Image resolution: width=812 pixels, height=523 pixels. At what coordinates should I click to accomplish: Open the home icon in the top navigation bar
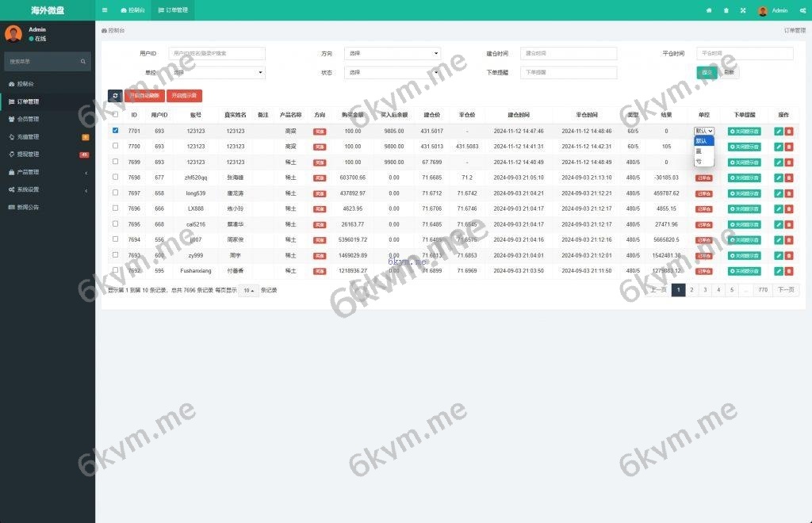click(x=709, y=10)
